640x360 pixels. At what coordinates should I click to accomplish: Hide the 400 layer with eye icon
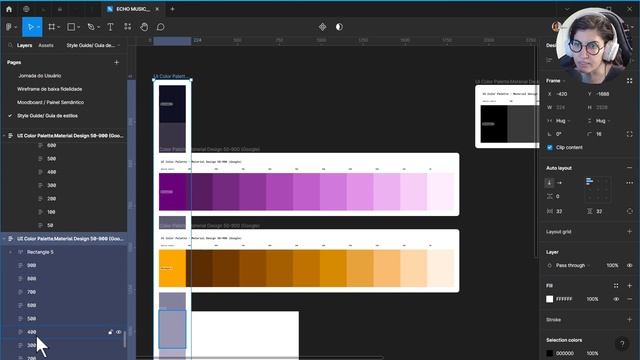[x=119, y=332]
